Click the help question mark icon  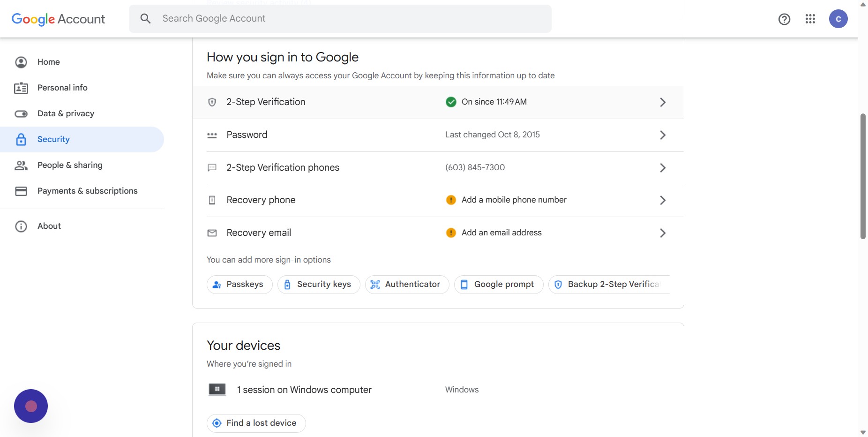(x=784, y=19)
